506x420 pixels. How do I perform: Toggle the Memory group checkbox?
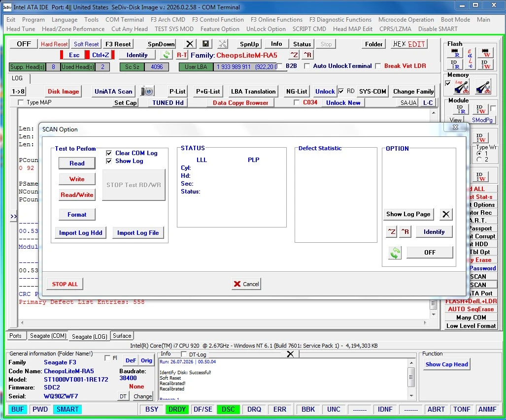tap(448, 83)
